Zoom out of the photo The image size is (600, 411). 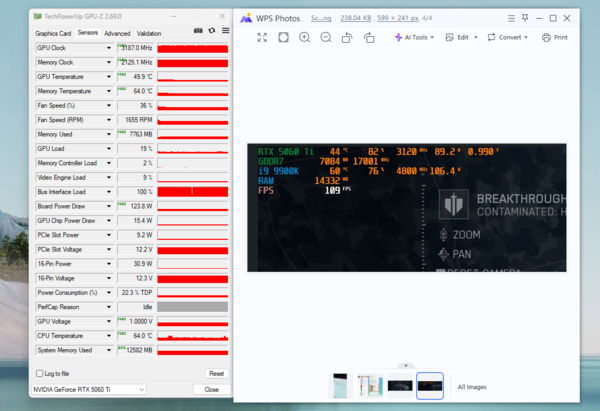[326, 38]
